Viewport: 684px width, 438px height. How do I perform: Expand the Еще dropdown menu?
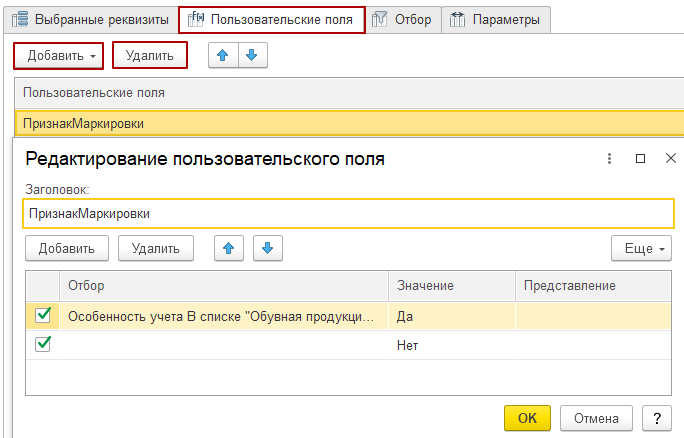pos(641,248)
